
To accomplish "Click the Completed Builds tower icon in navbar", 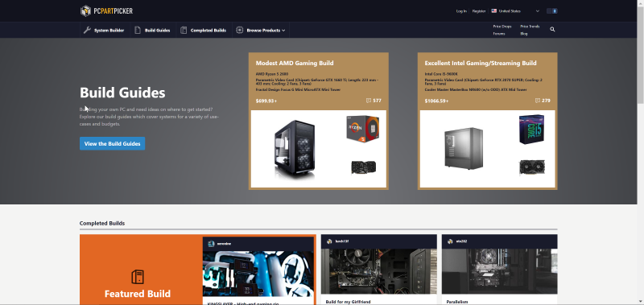I will [x=184, y=30].
